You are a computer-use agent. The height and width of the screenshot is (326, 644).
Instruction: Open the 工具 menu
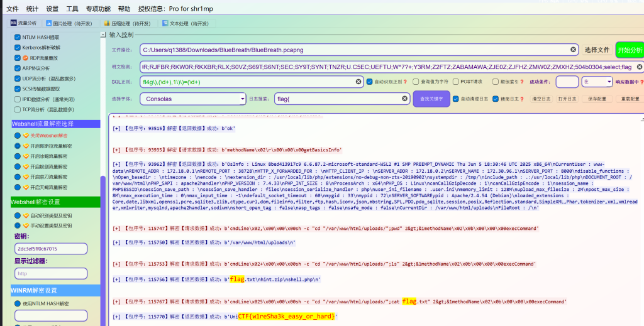(x=72, y=9)
